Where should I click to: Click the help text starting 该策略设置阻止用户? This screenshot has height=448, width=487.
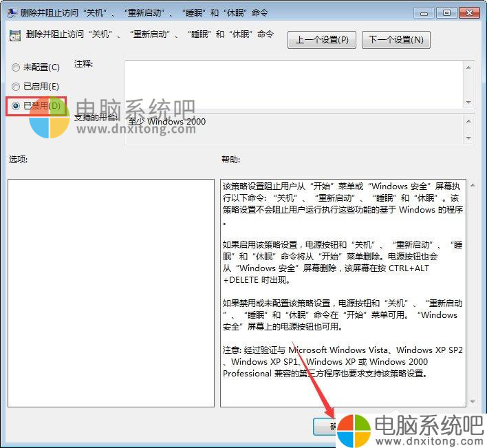tap(343, 204)
